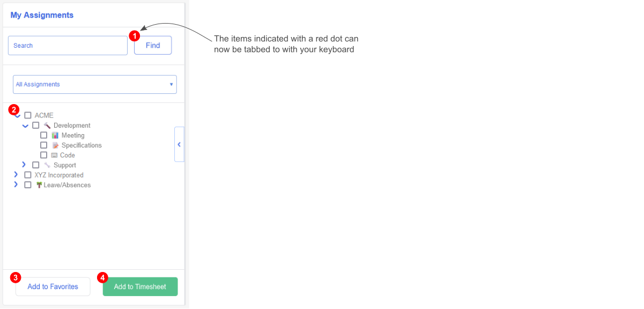Click Add to Favorites button
Image resolution: width=644 pixels, height=309 pixels.
pos(53,287)
